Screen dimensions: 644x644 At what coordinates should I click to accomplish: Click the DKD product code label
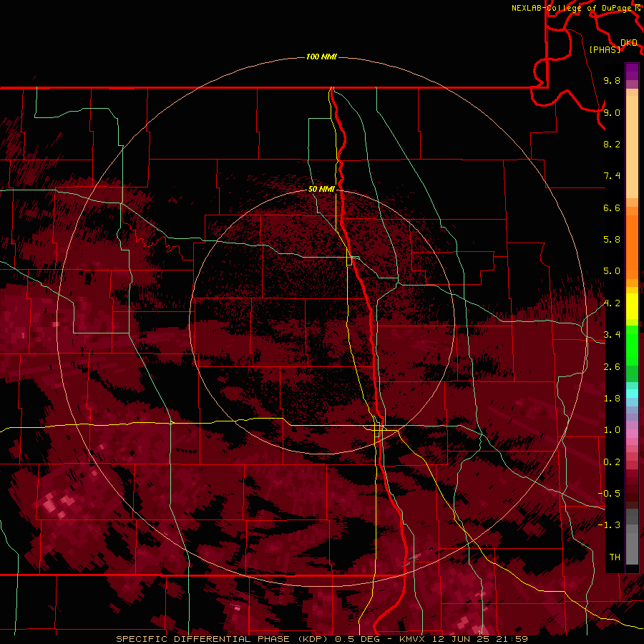click(629, 43)
